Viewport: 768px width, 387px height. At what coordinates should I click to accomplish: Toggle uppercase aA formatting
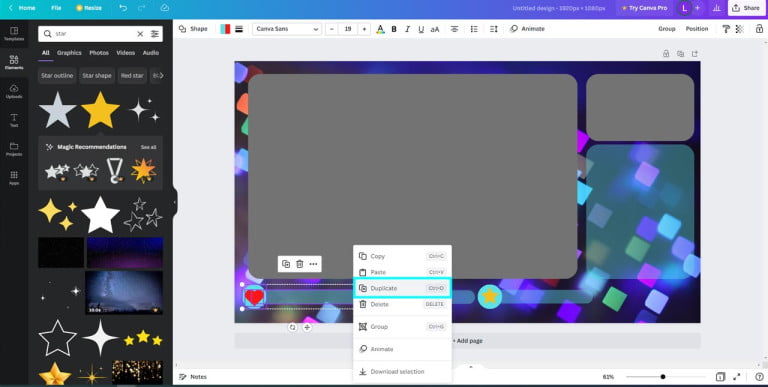point(434,29)
